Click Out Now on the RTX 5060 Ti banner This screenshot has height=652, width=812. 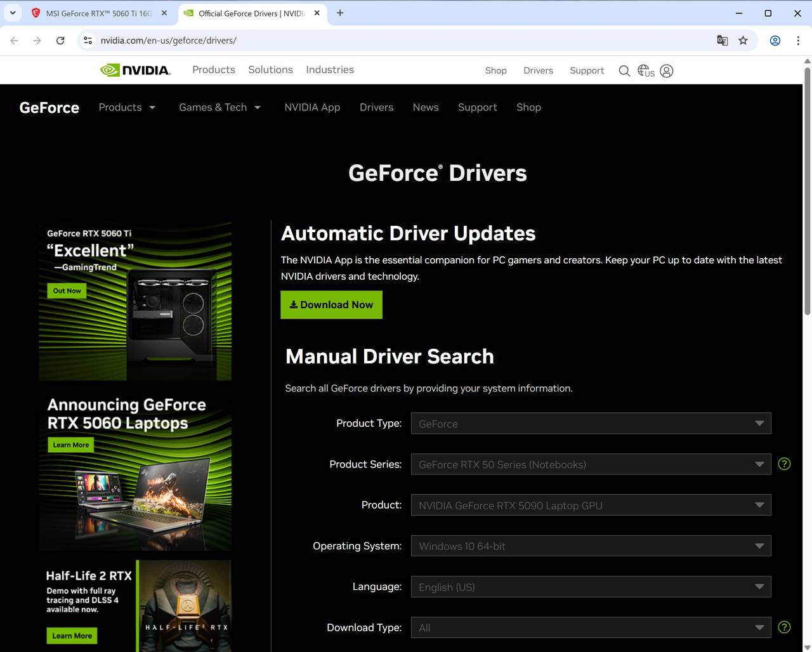point(67,291)
